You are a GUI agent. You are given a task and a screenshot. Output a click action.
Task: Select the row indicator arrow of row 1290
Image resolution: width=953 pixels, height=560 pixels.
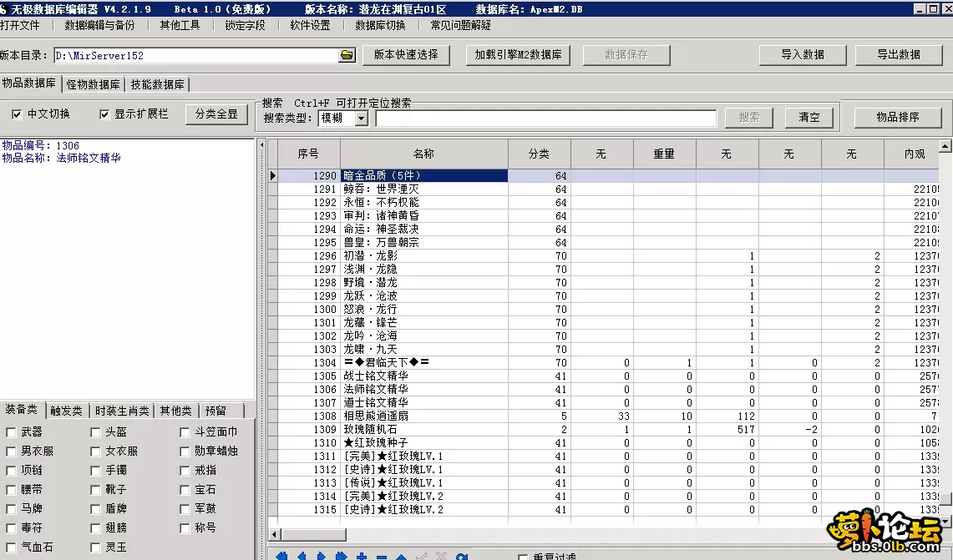pyautogui.click(x=273, y=175)
